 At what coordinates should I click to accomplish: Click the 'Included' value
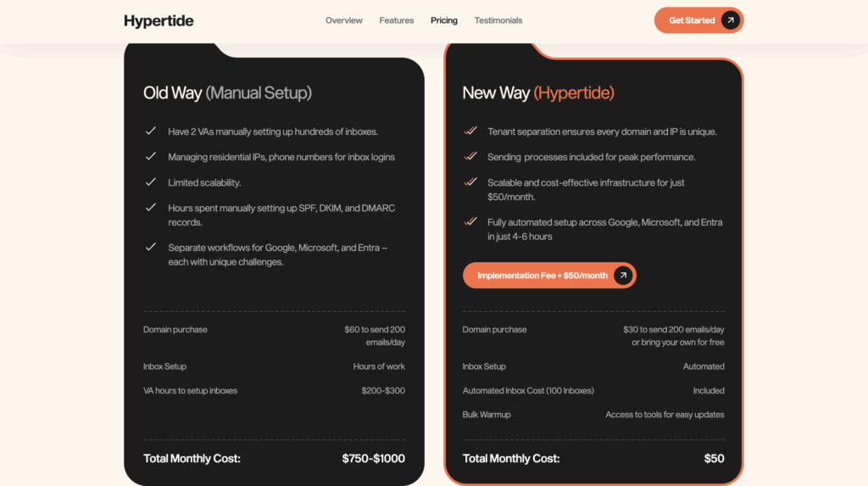pyautogui.click(x=709, y=391)
